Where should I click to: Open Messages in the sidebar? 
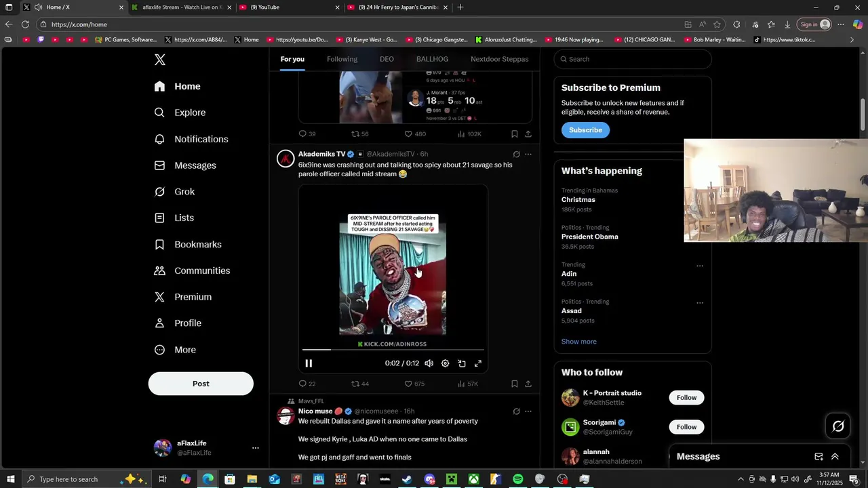[x=185, y=165]
